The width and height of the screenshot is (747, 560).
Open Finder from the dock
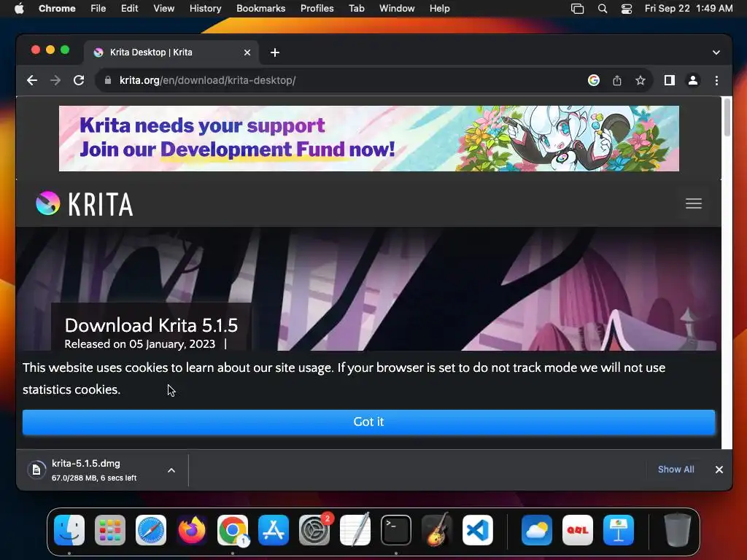coord(69,530)
